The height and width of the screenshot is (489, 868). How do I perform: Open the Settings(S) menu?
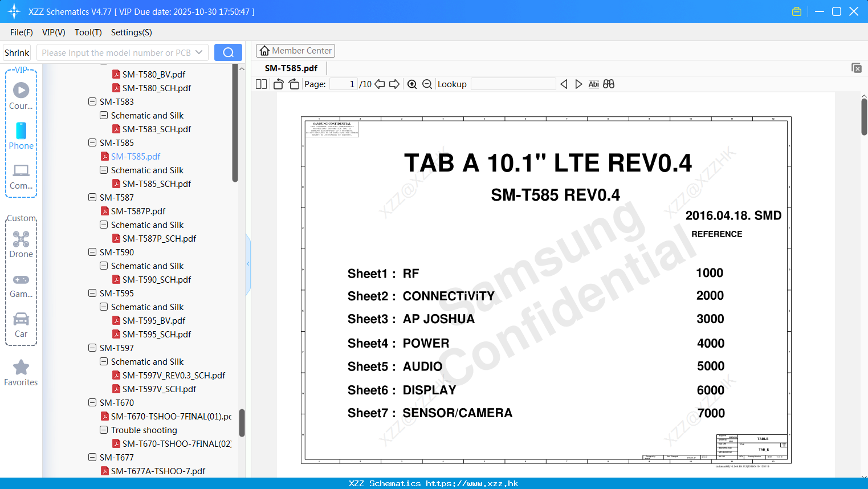tap(132, 32)
